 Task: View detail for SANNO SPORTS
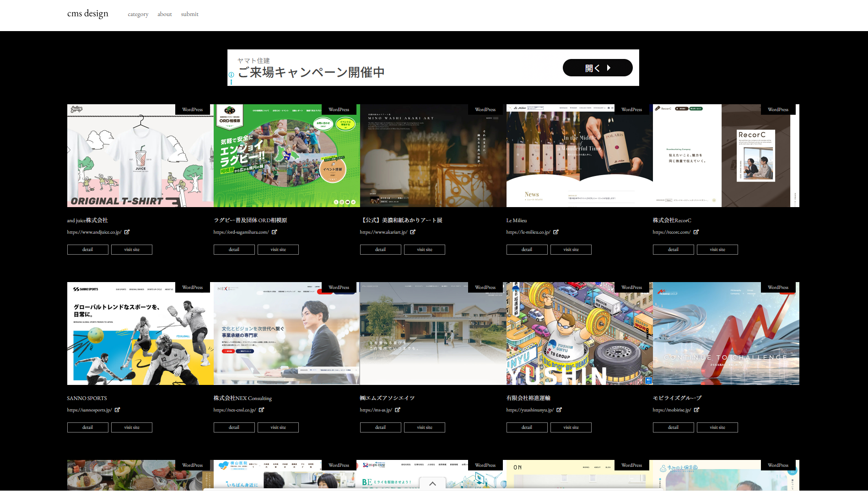88,427
